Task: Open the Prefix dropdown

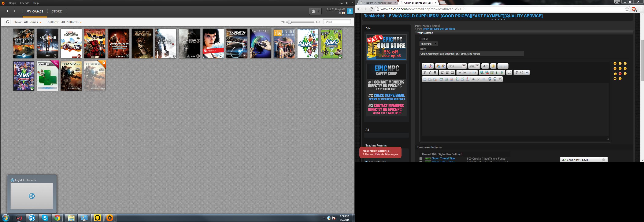Action: click(x=429, y=44)
